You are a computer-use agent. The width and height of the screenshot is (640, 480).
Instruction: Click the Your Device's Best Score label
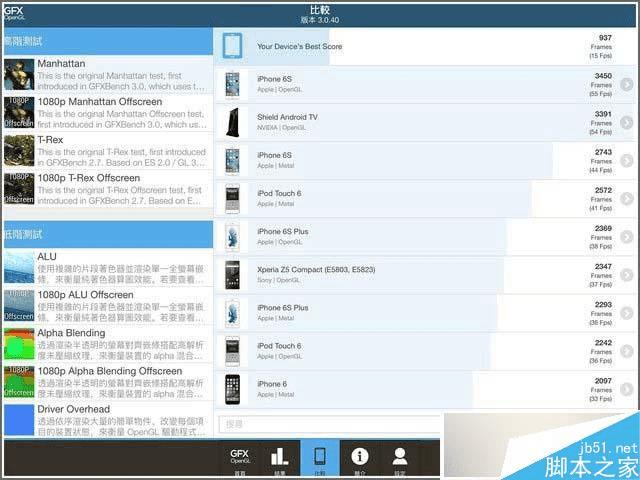pyautogui.click(x=300, y=47)
